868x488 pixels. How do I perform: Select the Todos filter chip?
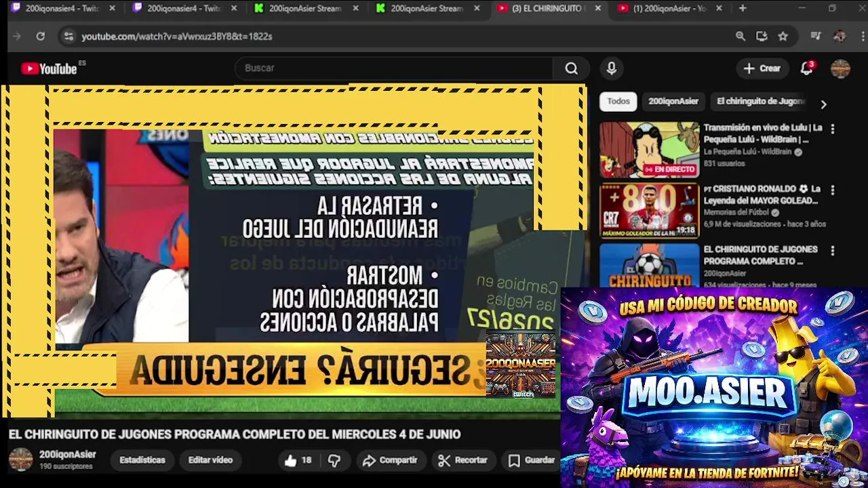(x=618, y=102)
